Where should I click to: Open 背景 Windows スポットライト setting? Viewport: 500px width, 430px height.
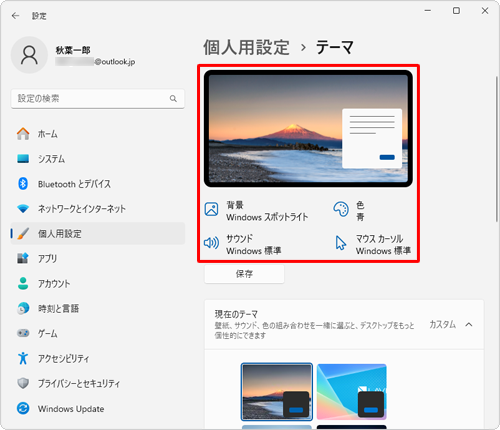[x=257, y=211]
